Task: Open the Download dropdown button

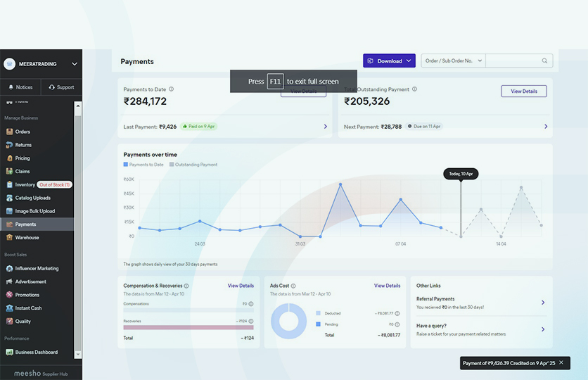Action: click(389, 61)
